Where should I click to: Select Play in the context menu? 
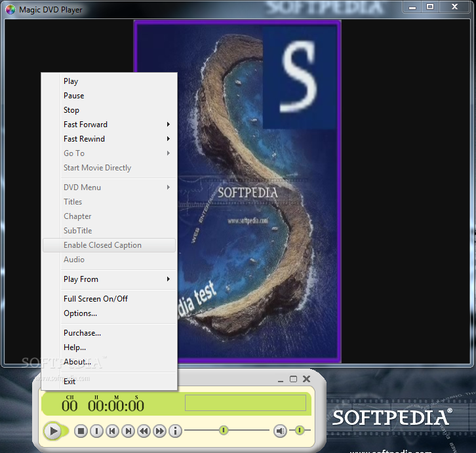point(109,81)
